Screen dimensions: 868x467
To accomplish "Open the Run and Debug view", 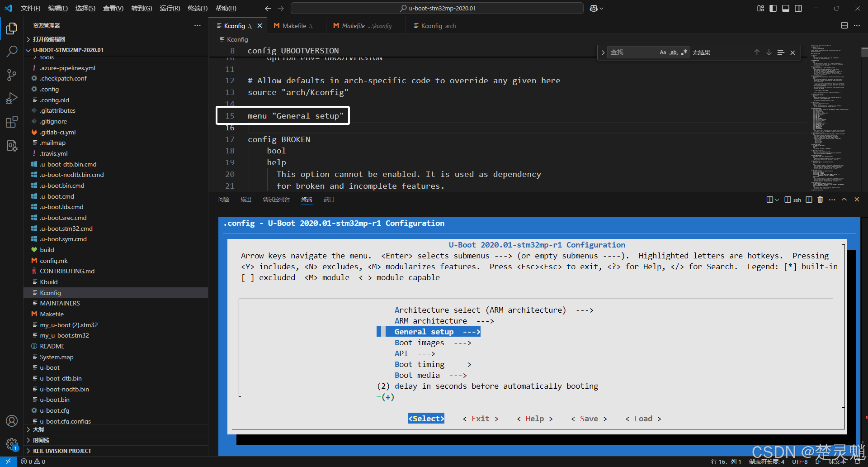I will pos(12,98).
